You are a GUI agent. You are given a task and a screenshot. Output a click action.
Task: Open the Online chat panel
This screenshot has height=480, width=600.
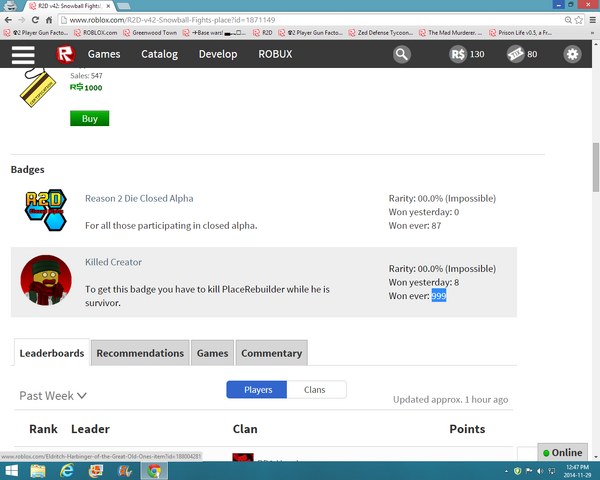[x=562, y=452]
